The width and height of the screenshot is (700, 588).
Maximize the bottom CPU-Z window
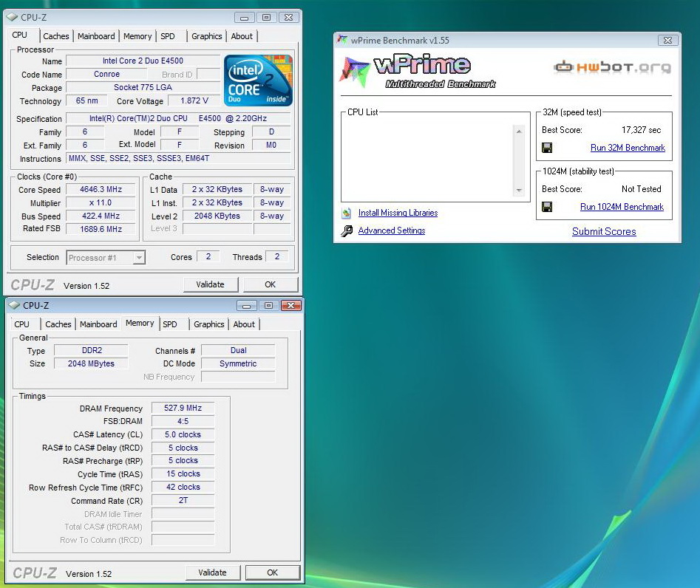268,306
